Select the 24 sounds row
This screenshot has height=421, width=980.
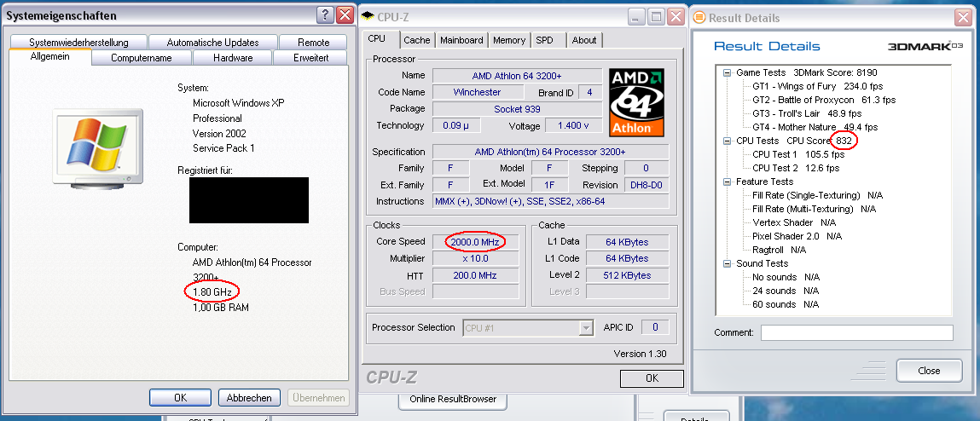(x=785, y=291)
